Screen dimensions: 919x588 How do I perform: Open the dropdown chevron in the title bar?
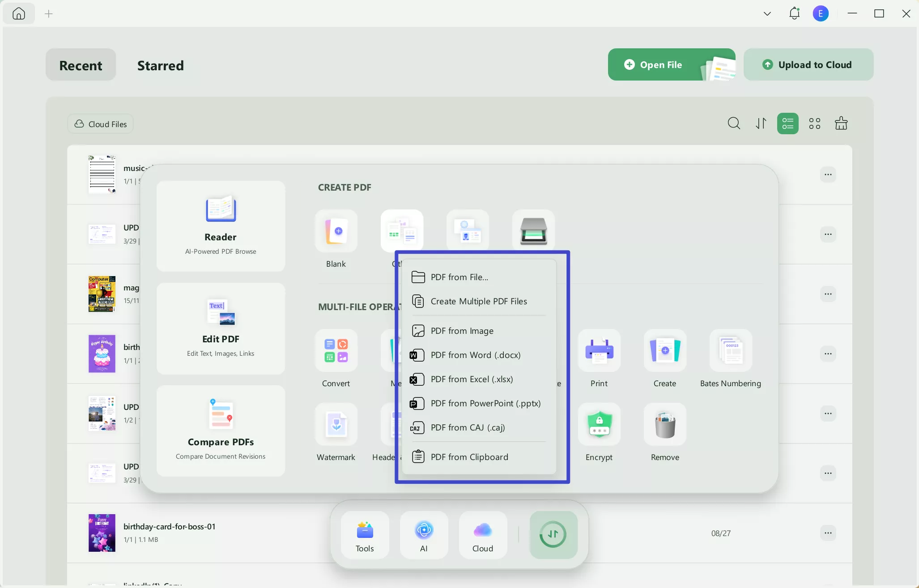point(767,13)
